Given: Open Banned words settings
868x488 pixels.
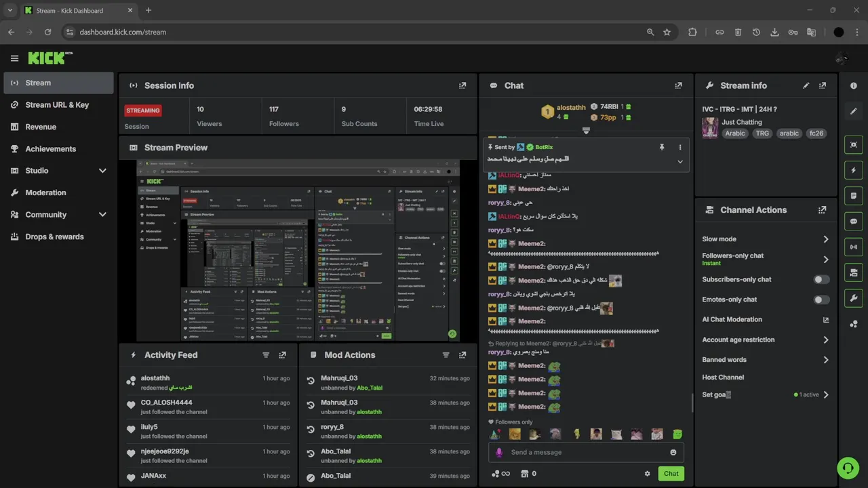Looking at the screenshot, I should [x=766, y=360].
